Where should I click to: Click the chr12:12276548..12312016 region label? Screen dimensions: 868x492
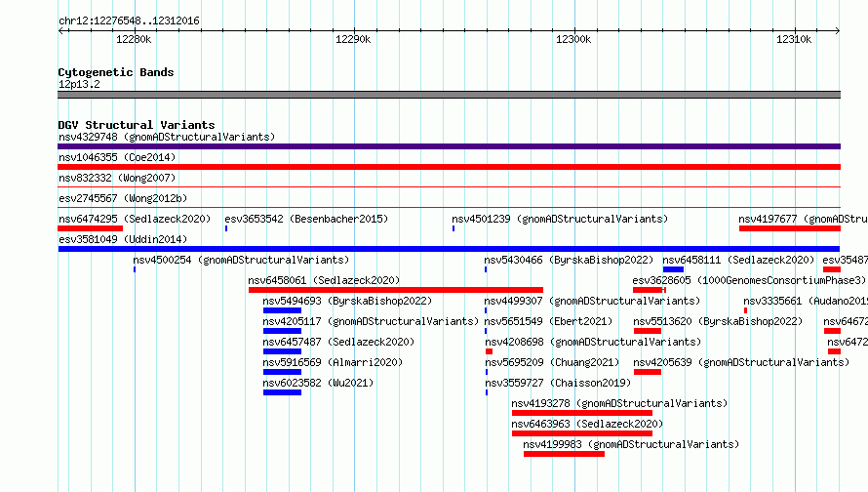[129, 20]
